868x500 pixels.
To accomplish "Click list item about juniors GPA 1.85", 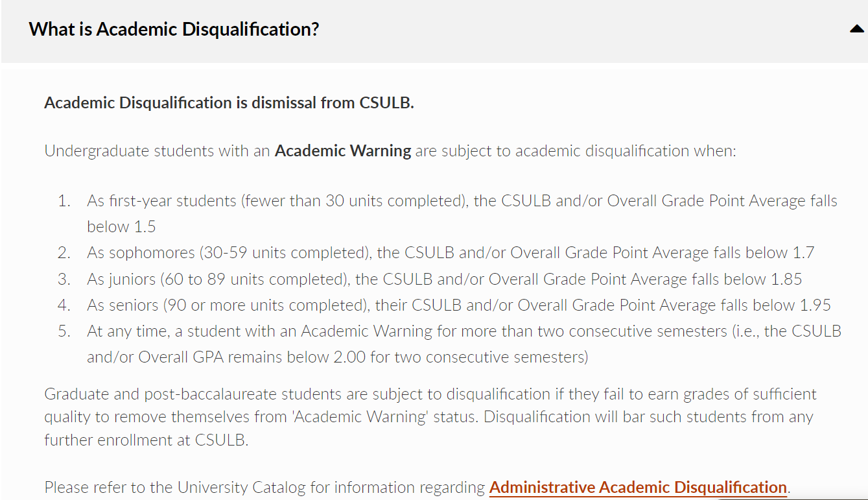I will 445,278.
